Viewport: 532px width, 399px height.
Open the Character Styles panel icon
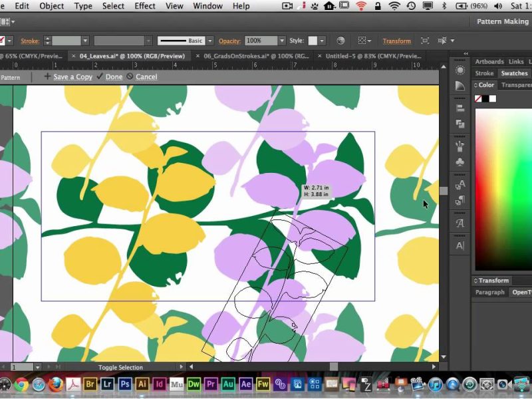click(x=460, y=185)
